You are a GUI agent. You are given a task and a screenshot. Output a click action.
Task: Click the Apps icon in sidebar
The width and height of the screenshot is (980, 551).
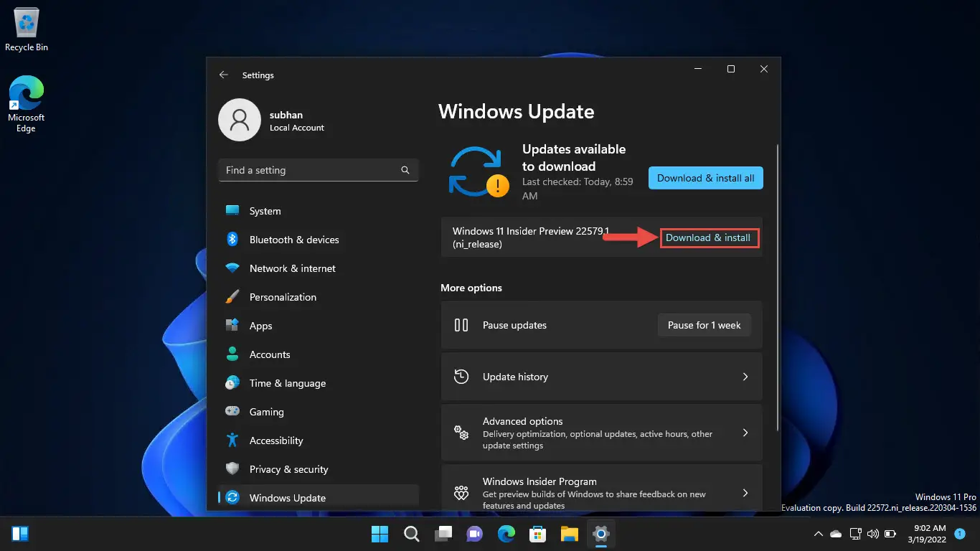(232, 326)
